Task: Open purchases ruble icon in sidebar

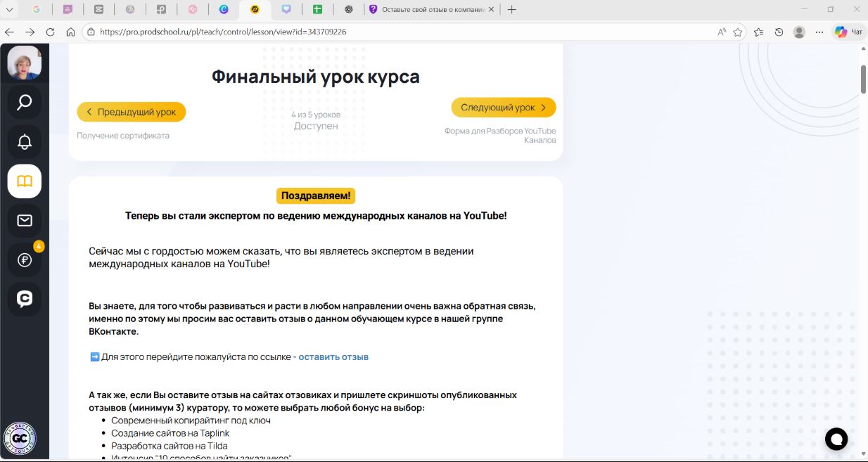Action: (24, 260)
